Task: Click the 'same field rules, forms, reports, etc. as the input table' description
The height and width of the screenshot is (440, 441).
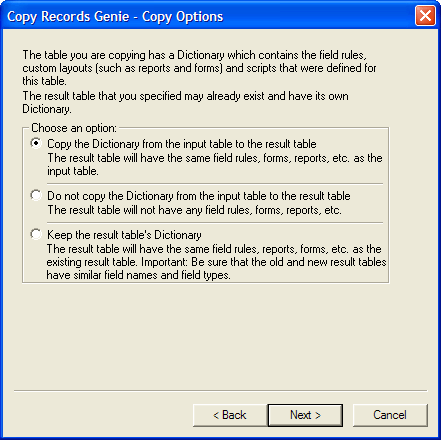Action: tap(215, 164)
